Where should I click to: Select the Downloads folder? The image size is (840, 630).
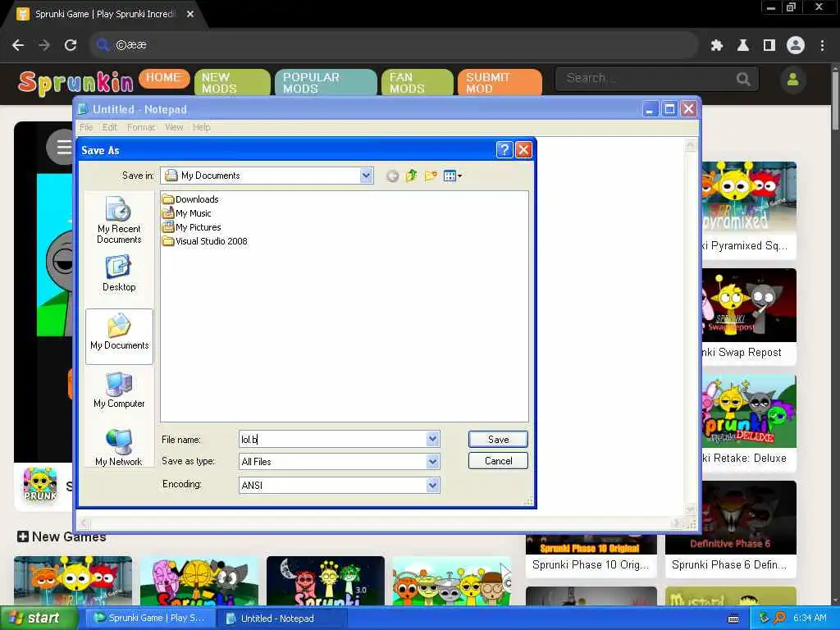[190, 199]
